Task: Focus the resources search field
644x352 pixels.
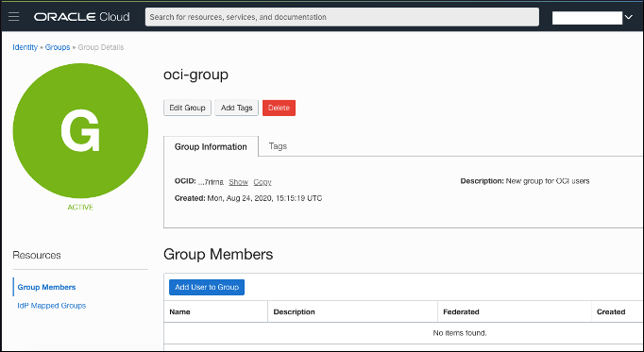Action: coord(342,17)
